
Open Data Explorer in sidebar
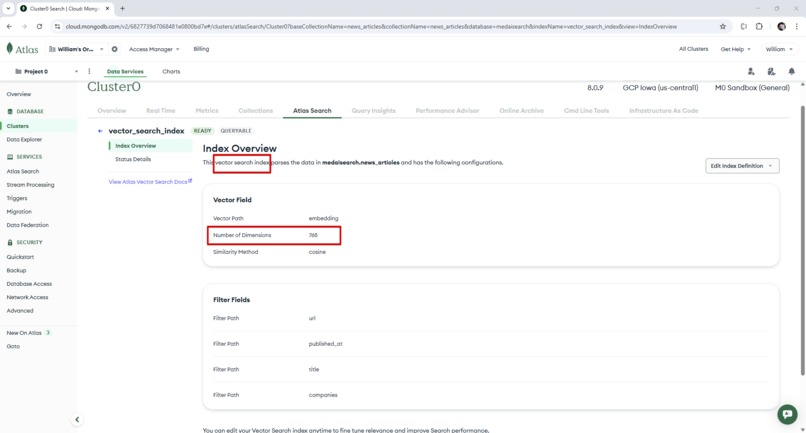pyautogui.click(x=24, y=139)
